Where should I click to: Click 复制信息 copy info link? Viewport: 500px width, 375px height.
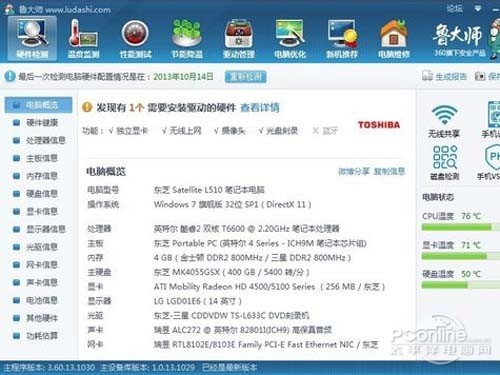click(389, 171)
